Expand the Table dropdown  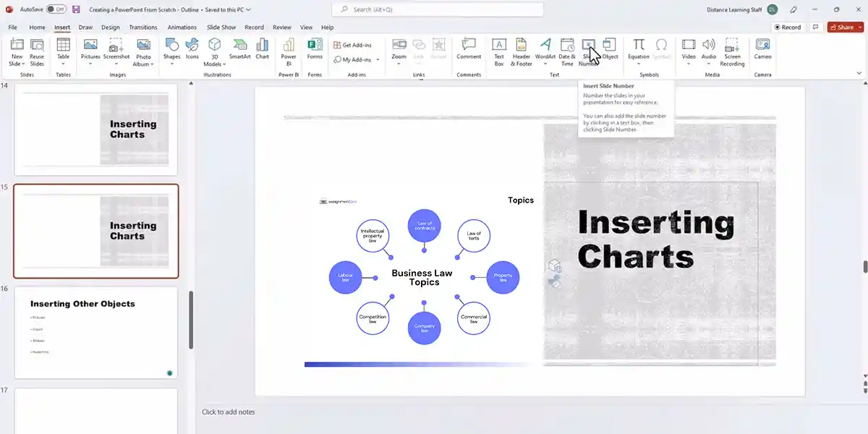64,64
